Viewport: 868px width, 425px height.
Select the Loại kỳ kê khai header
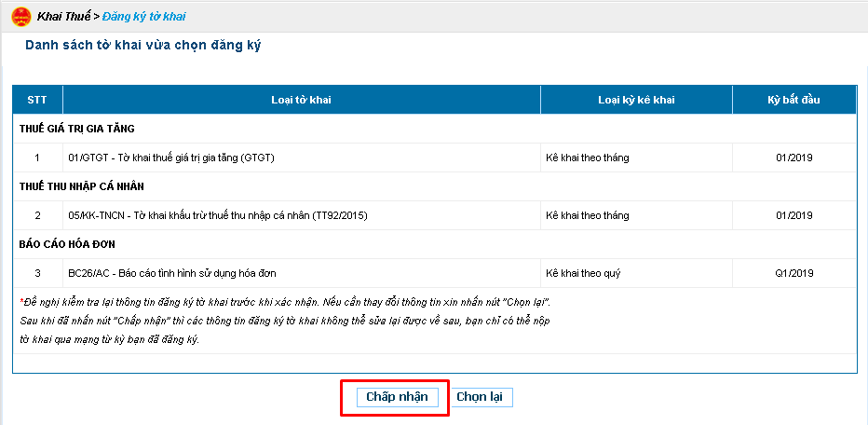pyautogui.click(x=637, y=100)
